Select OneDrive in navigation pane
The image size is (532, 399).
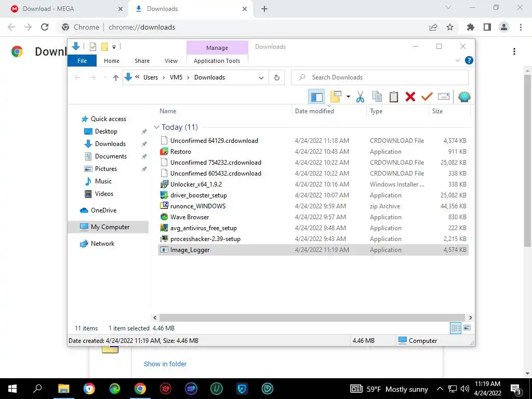click(x=103, y=210)
